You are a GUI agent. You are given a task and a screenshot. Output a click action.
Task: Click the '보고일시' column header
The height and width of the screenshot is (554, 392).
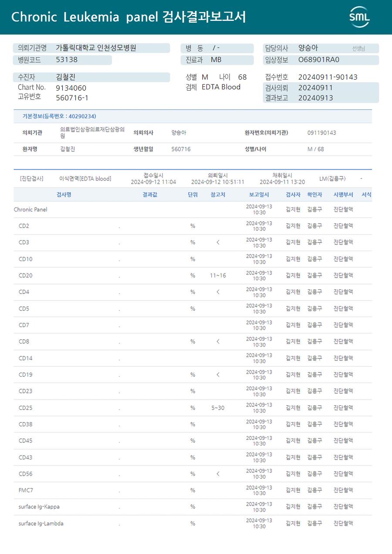[x=259, y=194]
